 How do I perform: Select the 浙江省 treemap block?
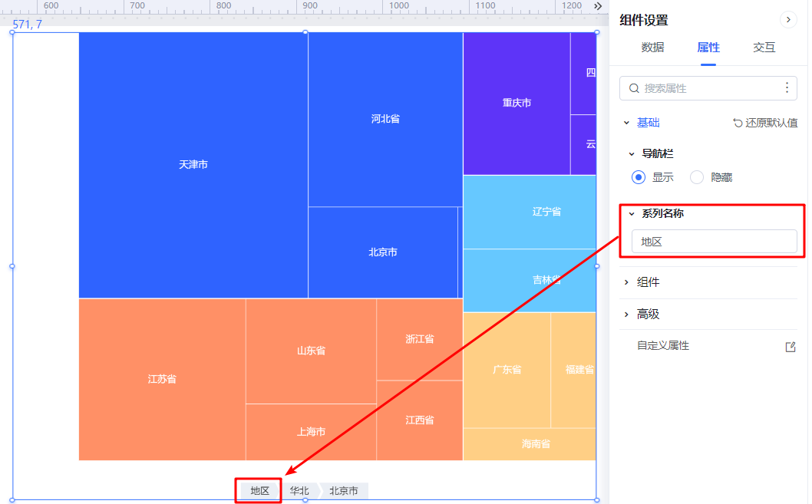click(x=420, y=339)
